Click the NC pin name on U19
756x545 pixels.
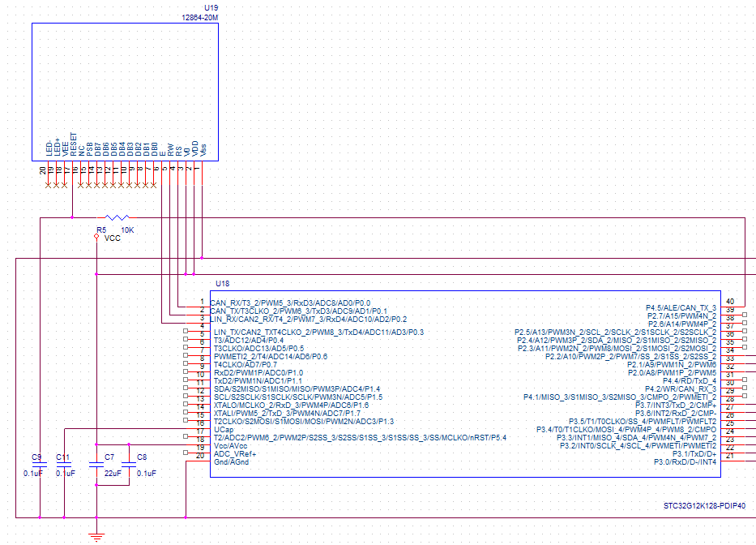point(82,151)
